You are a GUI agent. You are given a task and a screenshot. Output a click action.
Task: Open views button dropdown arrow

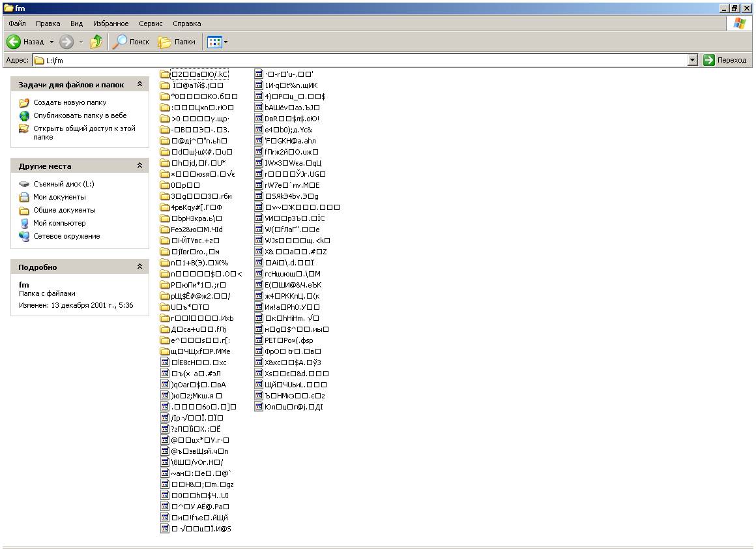[x=225, y=42]
